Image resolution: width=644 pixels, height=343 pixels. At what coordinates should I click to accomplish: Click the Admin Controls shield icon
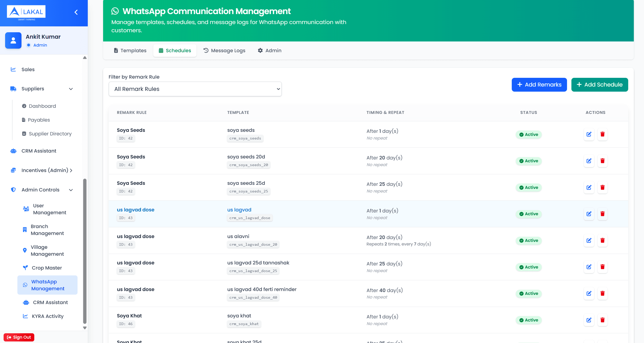pos(13,190)
